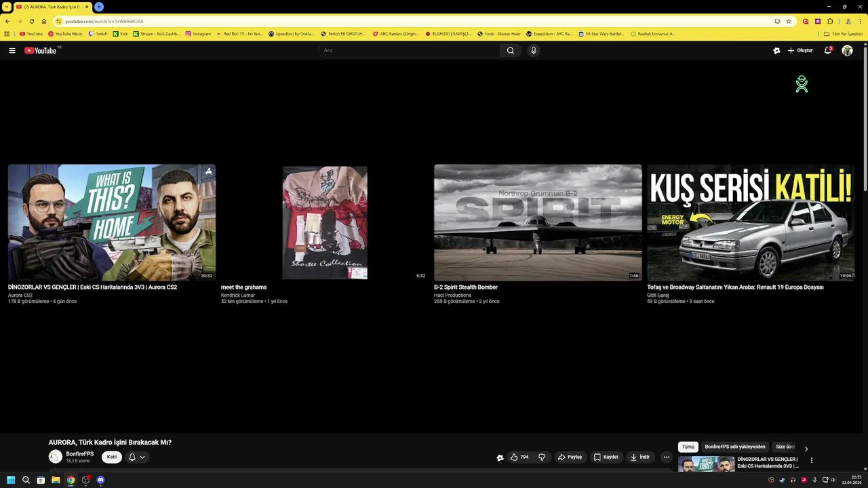This screenshot has width=868, height=488.
Task: Click the volume speaker tray icon
Action: pos(834,480)
